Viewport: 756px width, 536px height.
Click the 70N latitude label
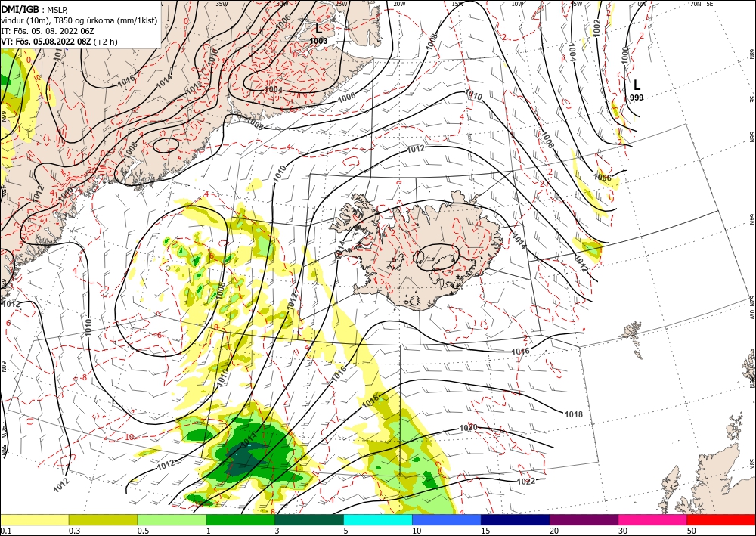pyautogui.click(x=696, y=3)
